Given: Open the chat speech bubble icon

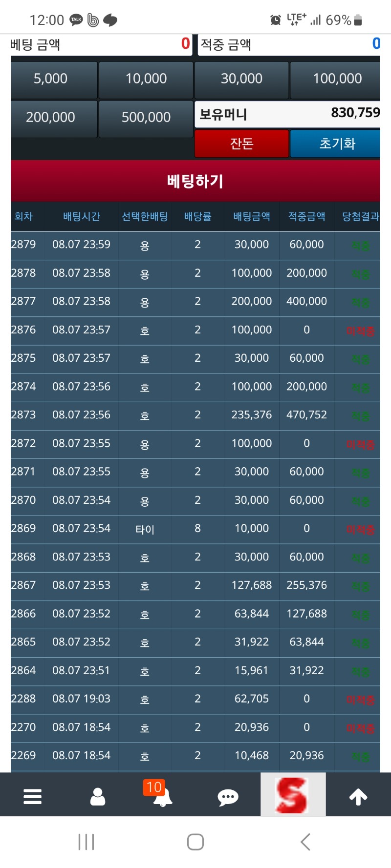Looking at the screenshot, I should pos(228,797).
